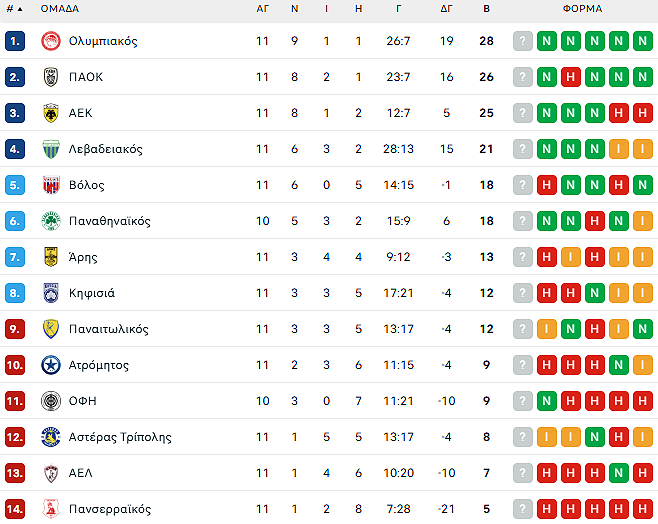
Task: Click the first orange I badge in Λεβαδειακός row
Action: [x=619, y=149]
